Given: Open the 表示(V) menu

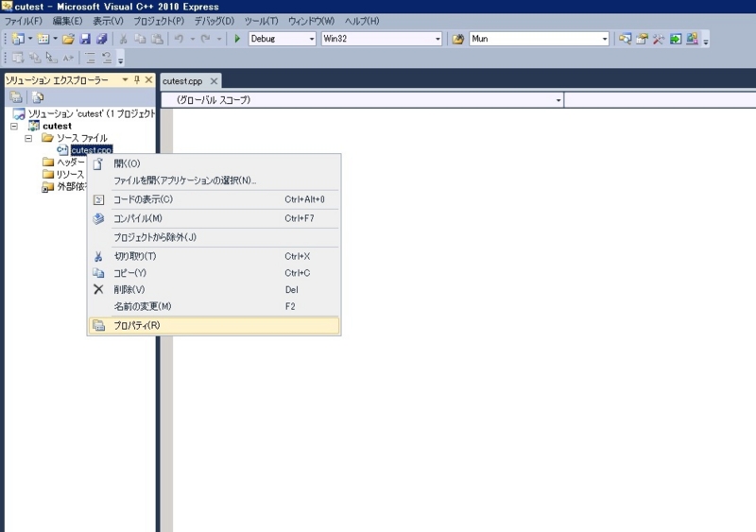Looking at the screenshot, I should point(108,21).
